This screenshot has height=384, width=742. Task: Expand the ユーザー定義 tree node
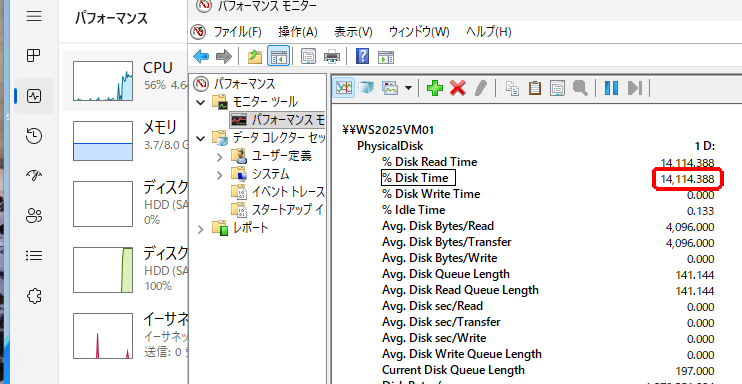tap(219, 156)
